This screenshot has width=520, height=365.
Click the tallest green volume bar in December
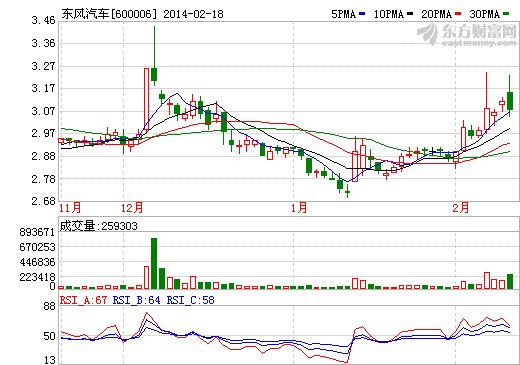coord(154,263)
